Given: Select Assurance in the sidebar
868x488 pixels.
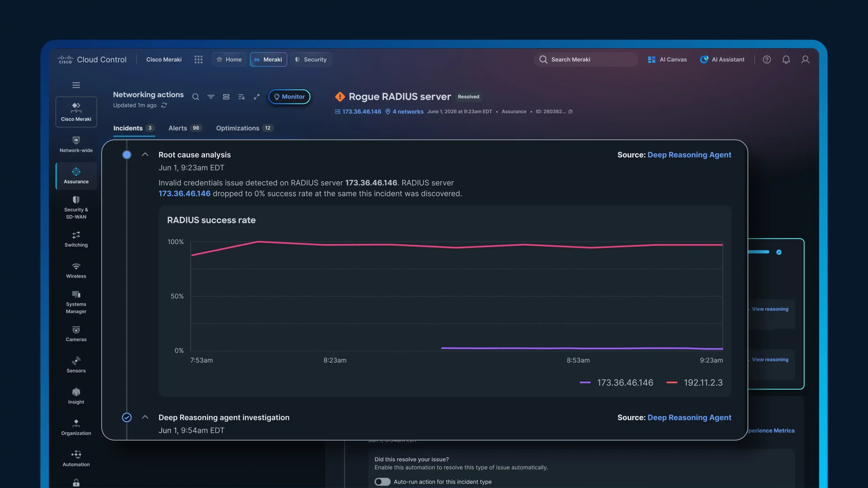Looking at the screenshot, I should [x=76, y=176].
